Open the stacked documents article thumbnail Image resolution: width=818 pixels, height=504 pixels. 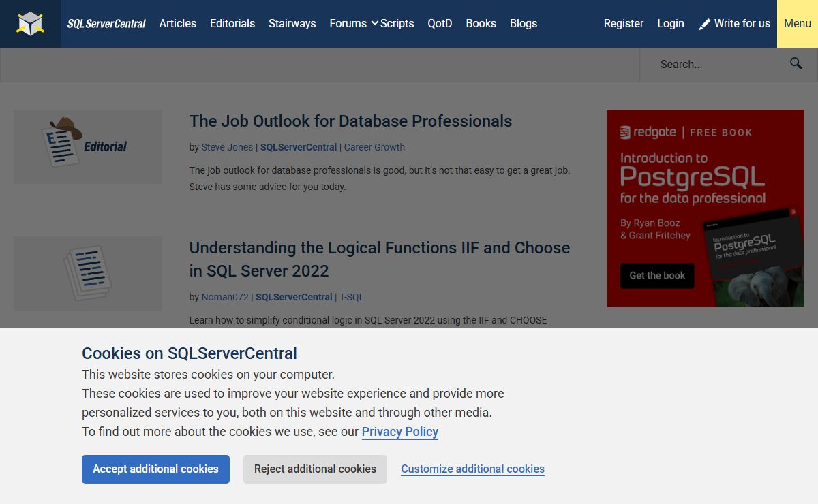88,273
